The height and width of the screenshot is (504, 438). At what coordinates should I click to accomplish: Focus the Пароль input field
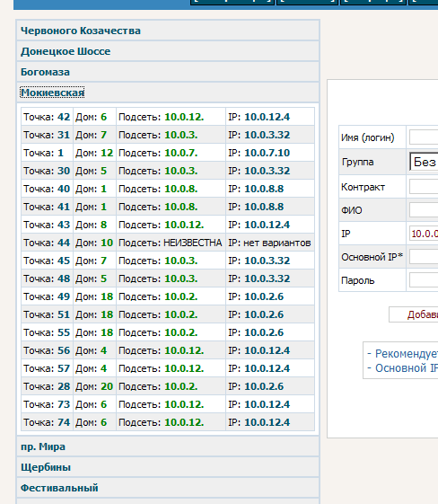[x=424, y=280]
